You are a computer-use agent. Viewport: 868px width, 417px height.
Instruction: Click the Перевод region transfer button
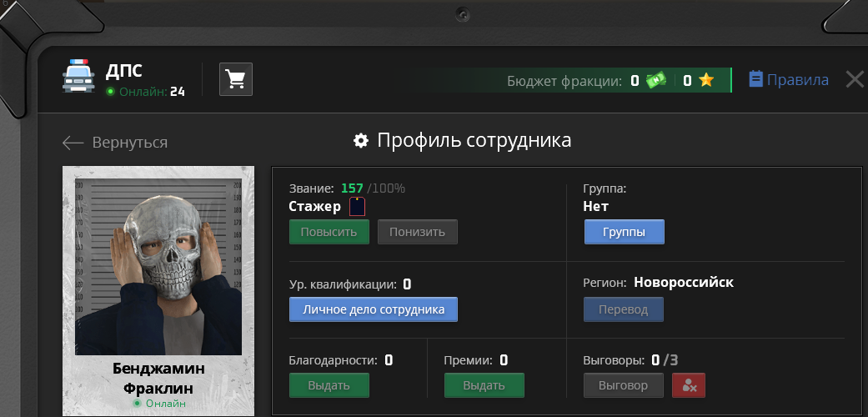[624, 309]
